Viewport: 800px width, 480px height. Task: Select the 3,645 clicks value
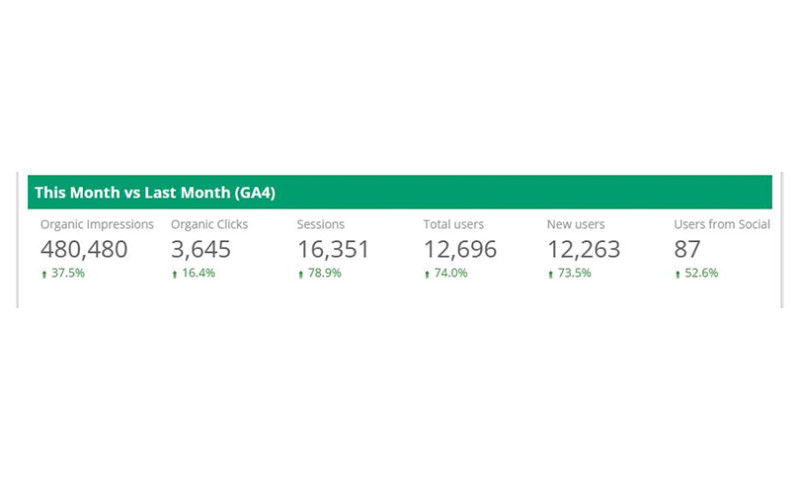click(201, 249)
